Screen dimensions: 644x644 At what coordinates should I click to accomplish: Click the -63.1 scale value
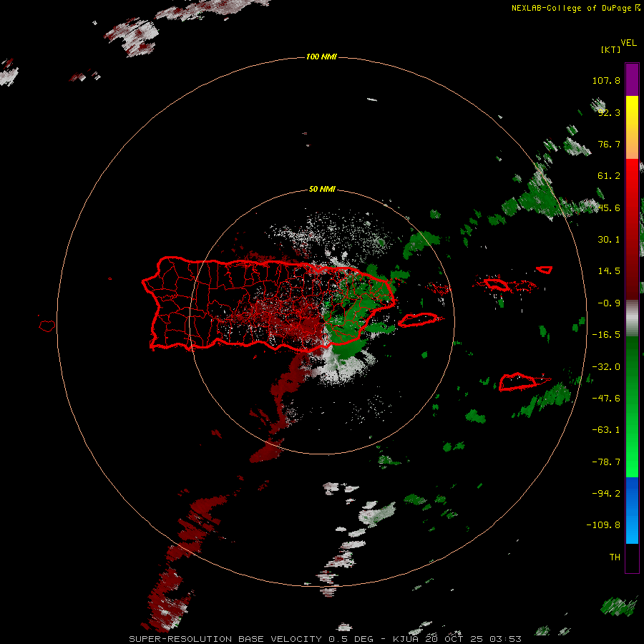tap(606, 430)
